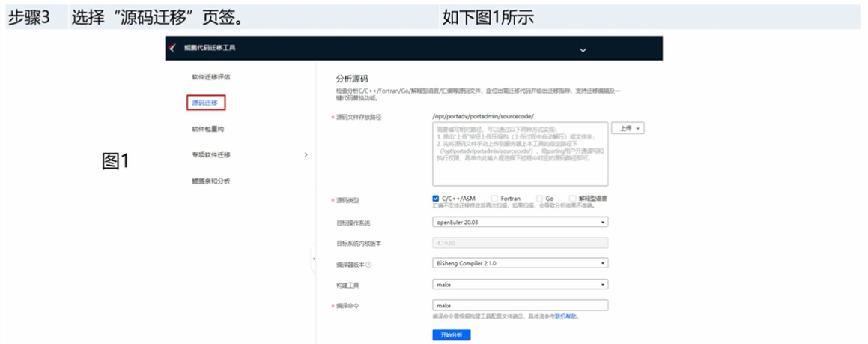The image size is (868, 344).
Task: Open the 联机帮助 help link
Action: click(x=566, y=316)
